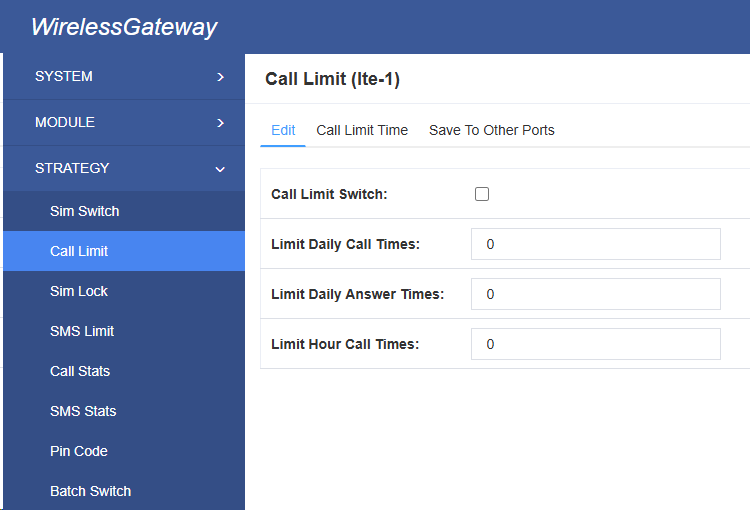Open the Save To Other Ports tab

491,130
